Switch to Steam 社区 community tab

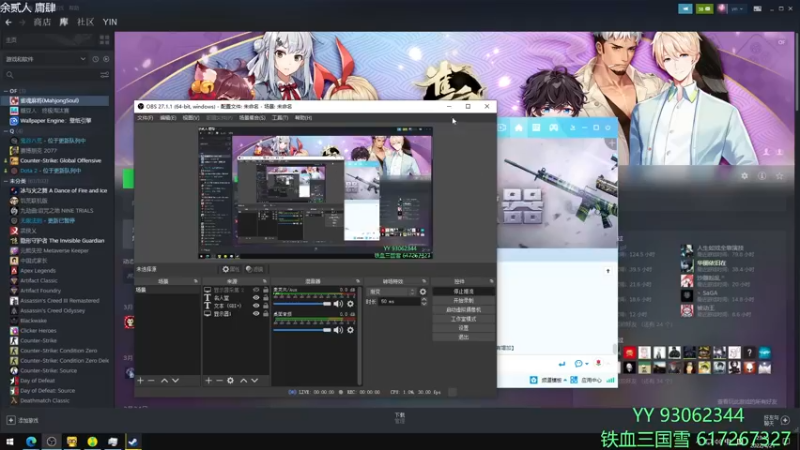pos(85,22)
